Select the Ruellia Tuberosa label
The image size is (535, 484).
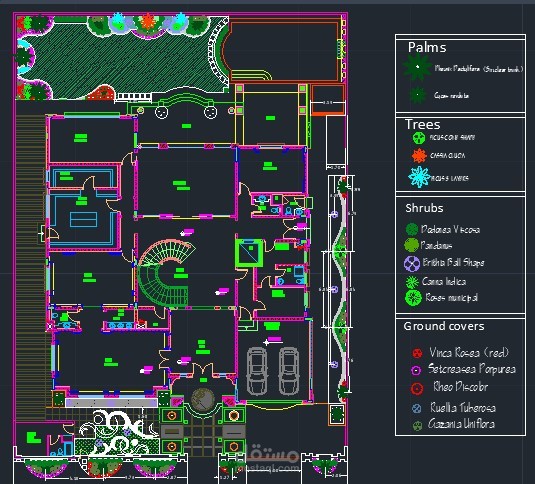(463, 407)
